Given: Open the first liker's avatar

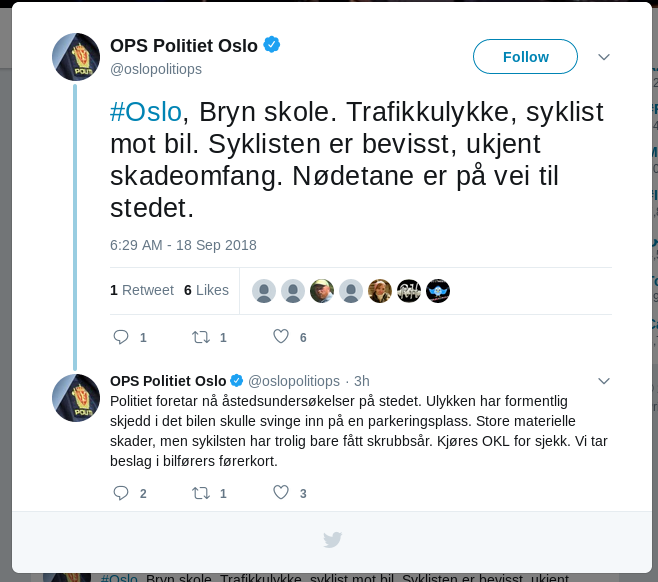Looking at the screenshot, I should 264,291.
